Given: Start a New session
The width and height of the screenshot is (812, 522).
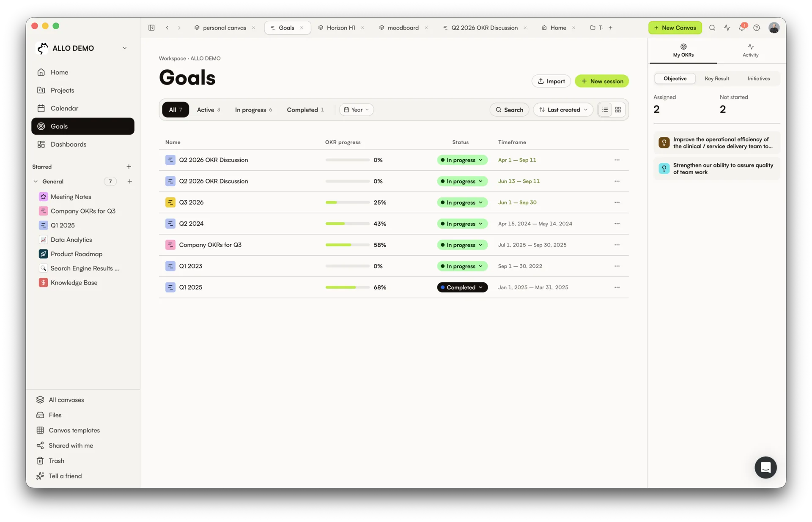Looking at the screenshot, I should tap(602, 81).
